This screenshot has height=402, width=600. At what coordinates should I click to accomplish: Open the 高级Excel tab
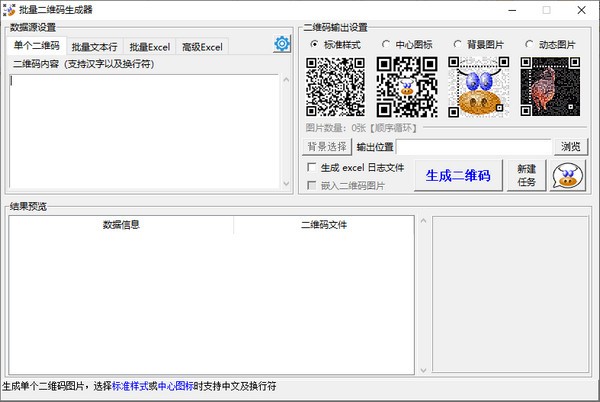[202, 47]
